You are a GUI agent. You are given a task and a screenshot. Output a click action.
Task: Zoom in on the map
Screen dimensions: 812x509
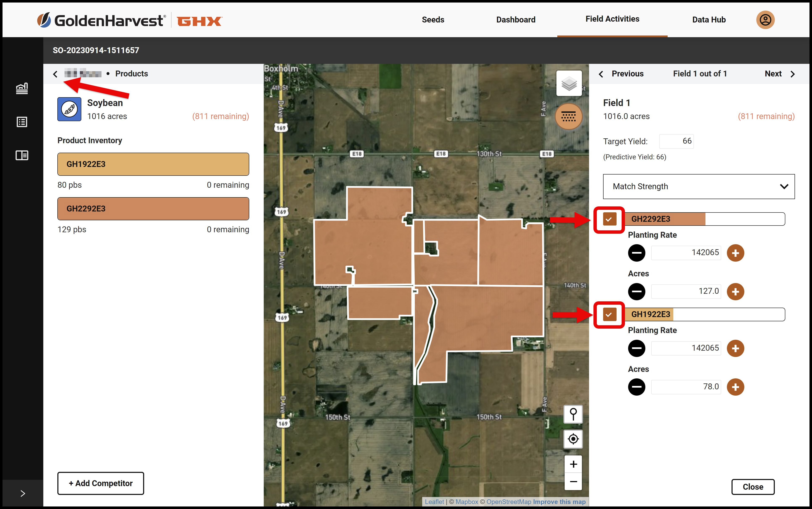click(x=573, y=464)
